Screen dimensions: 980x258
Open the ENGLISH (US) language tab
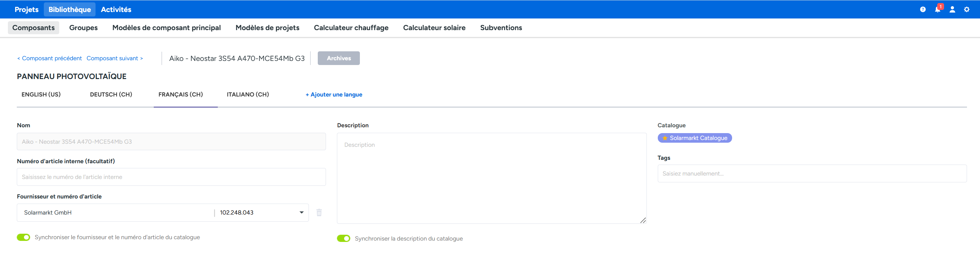click(41, 95)
